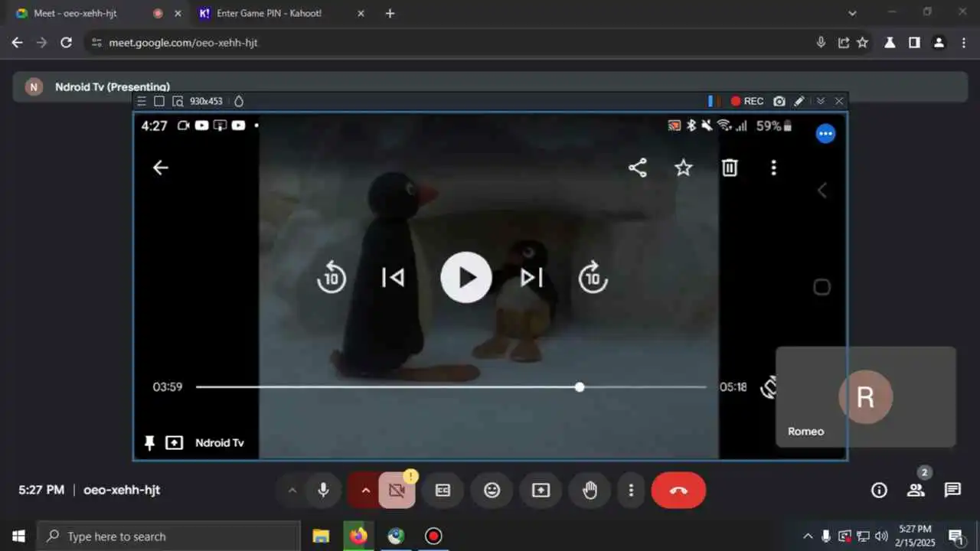Expand the audio settings chevron
This screenshot has width=980, height=551.
click(292, 491)
